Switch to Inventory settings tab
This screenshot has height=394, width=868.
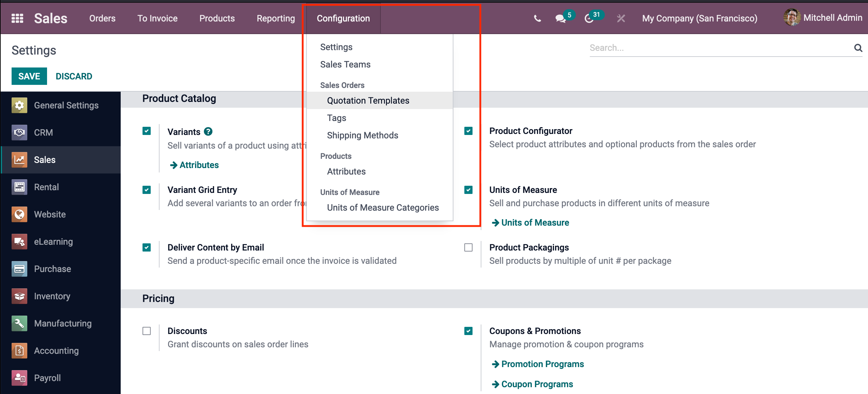52,296
